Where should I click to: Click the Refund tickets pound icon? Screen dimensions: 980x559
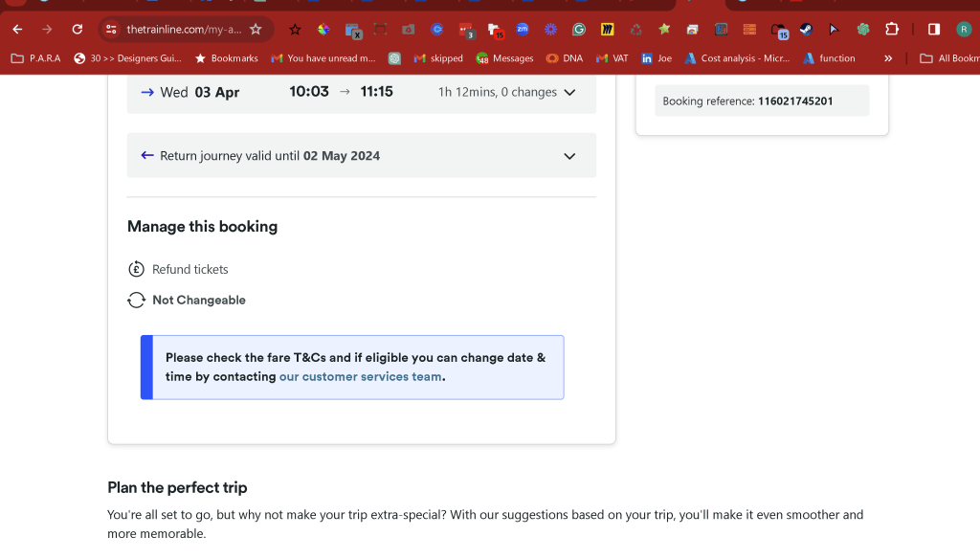point(136,270)
